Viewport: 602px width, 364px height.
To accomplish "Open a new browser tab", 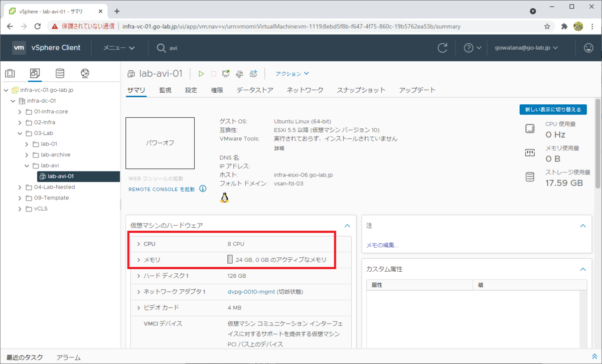I will pos(117,11).
